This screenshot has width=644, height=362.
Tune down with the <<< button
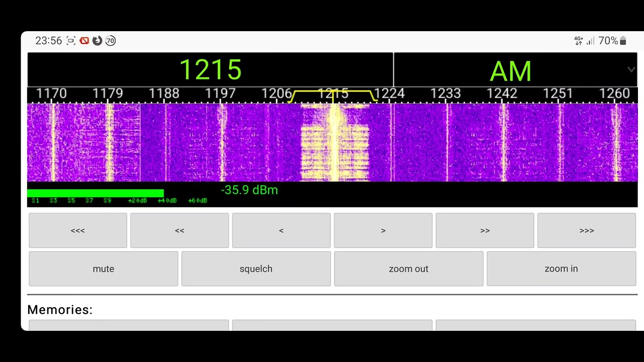(78, 230)
